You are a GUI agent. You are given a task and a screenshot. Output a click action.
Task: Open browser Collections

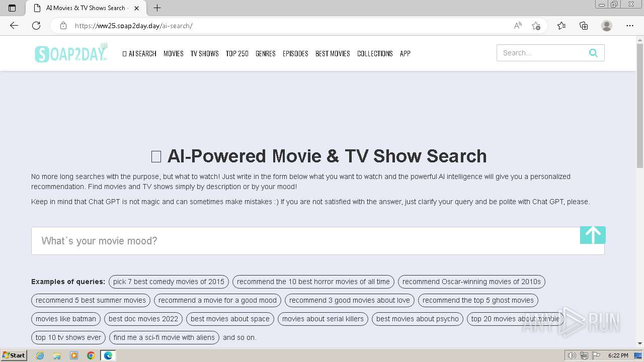[584, 26]
